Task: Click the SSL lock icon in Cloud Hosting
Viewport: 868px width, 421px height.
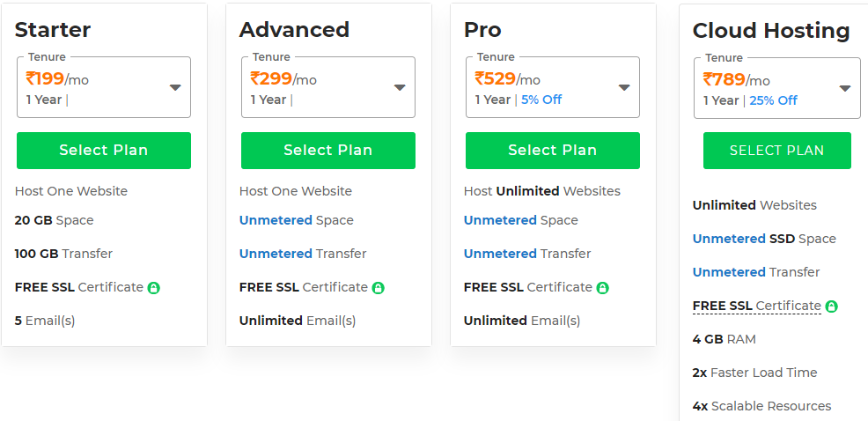Action: click(x=832, y=307)
